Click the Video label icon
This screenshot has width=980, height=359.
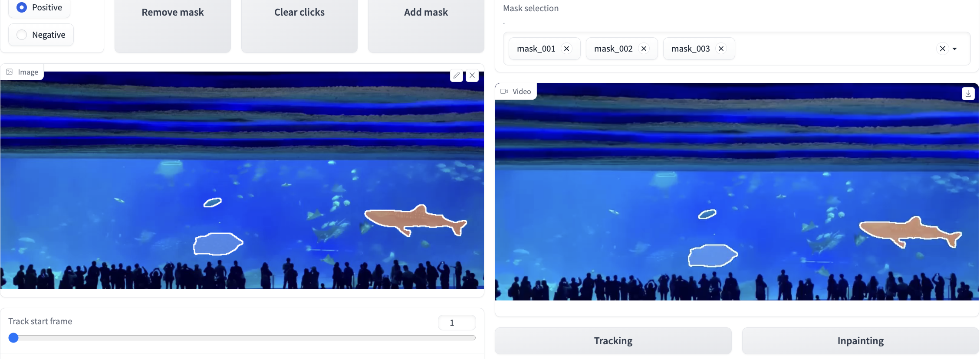pyautogui.click(x=504, y=91)
